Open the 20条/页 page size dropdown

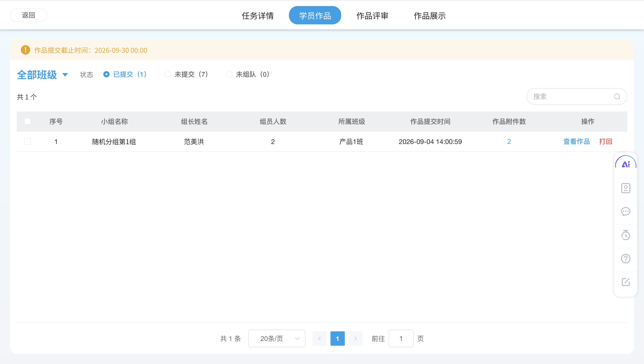pyautogui.click(x=277, y=339)
